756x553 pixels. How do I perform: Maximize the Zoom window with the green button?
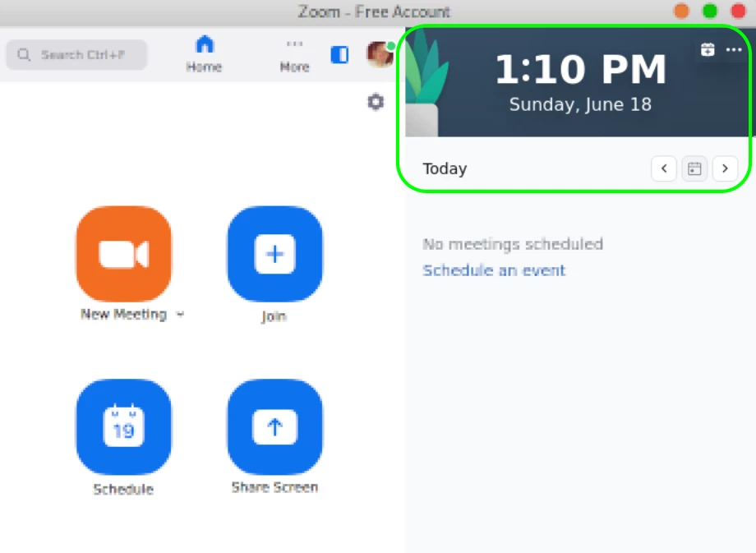point(710,11)
